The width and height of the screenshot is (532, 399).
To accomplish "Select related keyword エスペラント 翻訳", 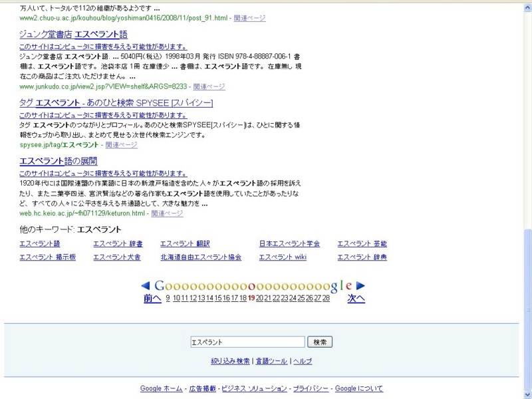I will pos(185,243).
